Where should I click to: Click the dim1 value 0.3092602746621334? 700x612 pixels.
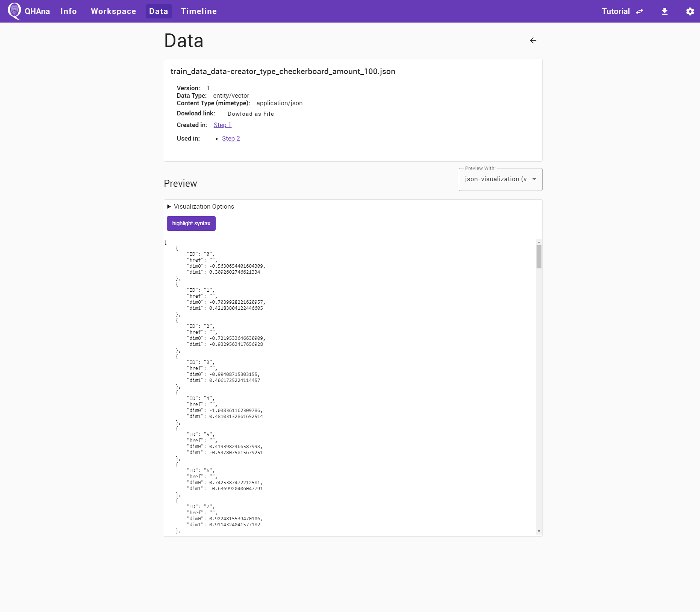pyautogui.click(x=234, y=272)
